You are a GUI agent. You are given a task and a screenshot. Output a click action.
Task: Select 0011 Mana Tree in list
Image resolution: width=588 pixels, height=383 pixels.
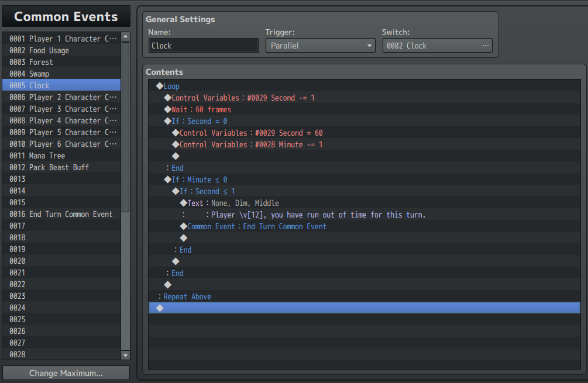(x=61, y=156)
